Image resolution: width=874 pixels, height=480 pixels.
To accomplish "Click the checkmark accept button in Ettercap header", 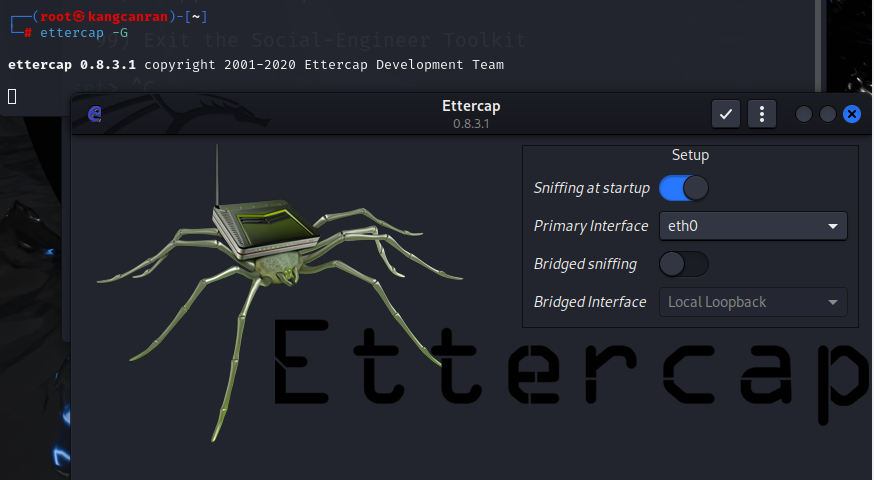I will click(726, 114).
